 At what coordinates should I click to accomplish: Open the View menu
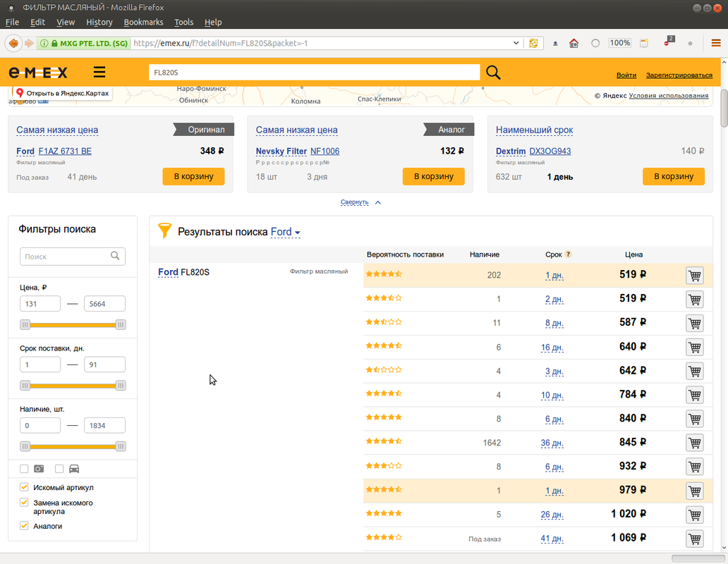point(66,23)
